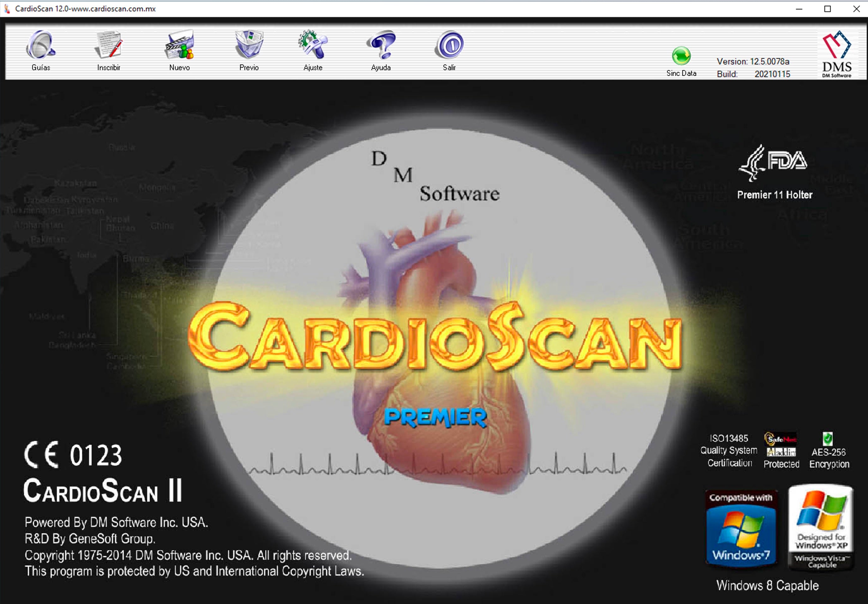Exit using the Salir icon
Viewport: 868px width, 604px height.
point(449,45)
